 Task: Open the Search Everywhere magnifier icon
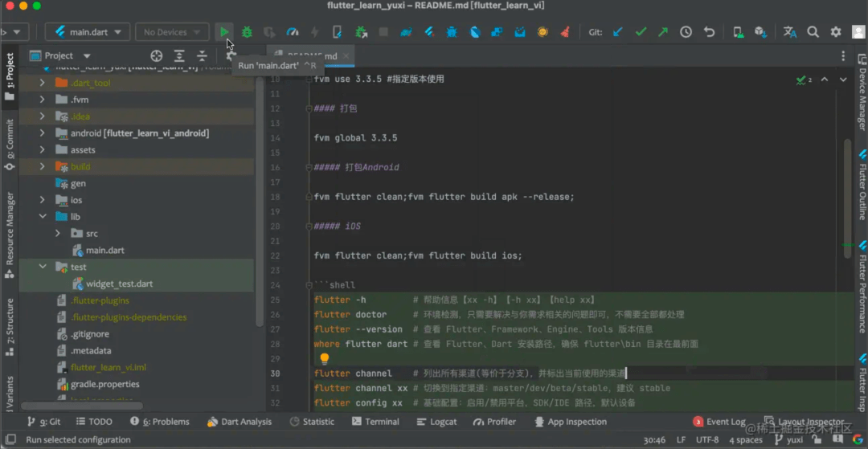[x=813, y=32]
